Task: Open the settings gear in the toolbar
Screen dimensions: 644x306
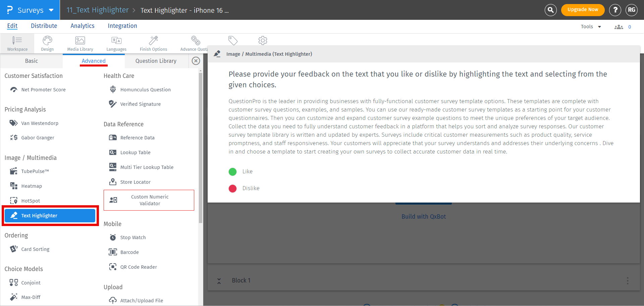Action: click(263, 41)
